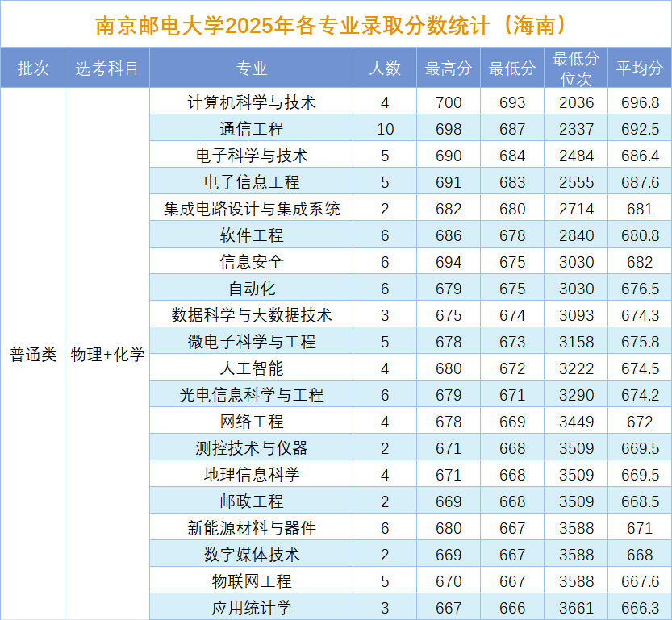The image size is (672, 620).
Task: Click average score 687.6
Action: pyautogui.click(x=640, y=182)
